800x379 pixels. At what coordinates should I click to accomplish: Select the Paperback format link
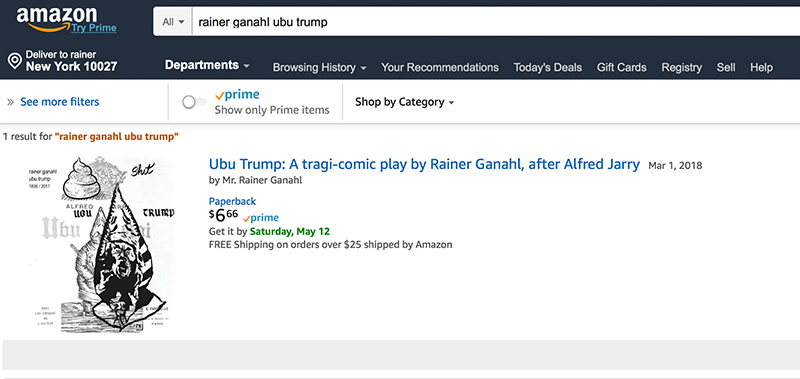click(232, 201)
